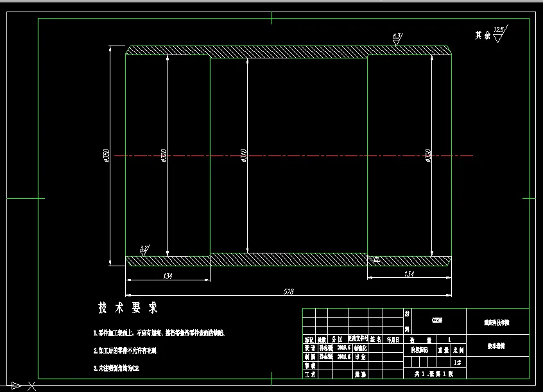Select the 审定 cell

tap(360, 357)
